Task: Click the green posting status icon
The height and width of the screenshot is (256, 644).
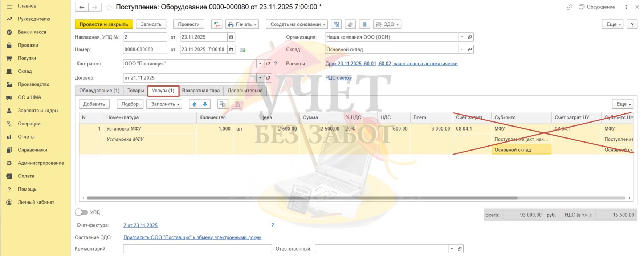Action: [242, 50]
